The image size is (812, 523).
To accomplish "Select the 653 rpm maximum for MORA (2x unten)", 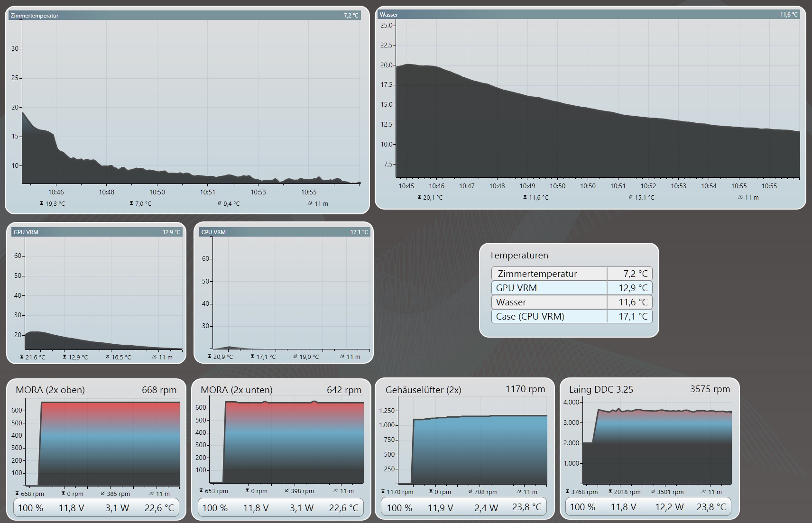I will [x=216, y=491].
